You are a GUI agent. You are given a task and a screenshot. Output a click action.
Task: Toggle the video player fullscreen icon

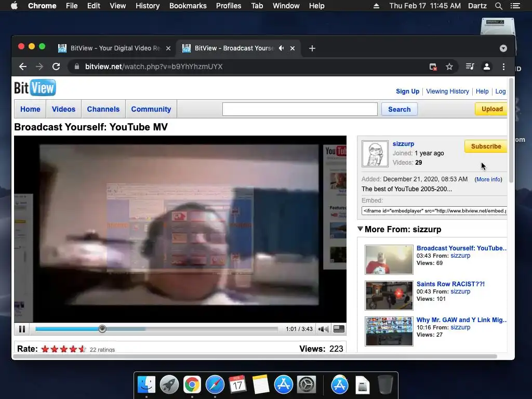click(339, 329)
